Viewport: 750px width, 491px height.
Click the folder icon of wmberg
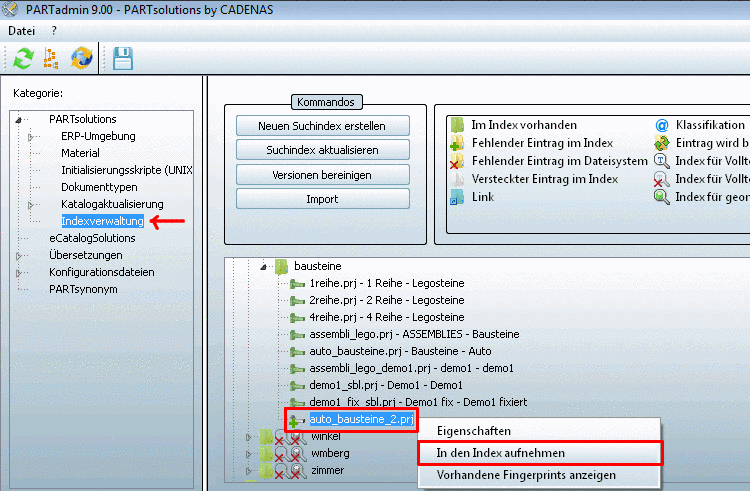[266, 453]
